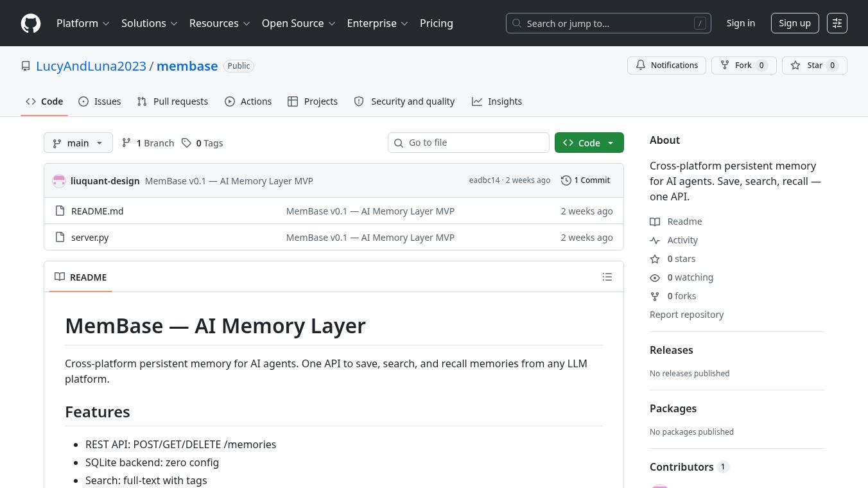Open the GitHub home logo
Image resolution: width=868 pixels, height=488 pixels.
[x=31, y=23]
